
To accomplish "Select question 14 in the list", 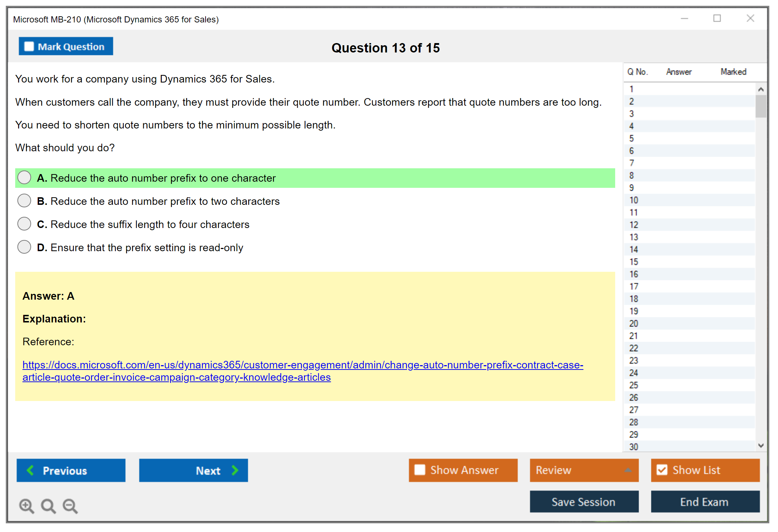I will 634,249.
